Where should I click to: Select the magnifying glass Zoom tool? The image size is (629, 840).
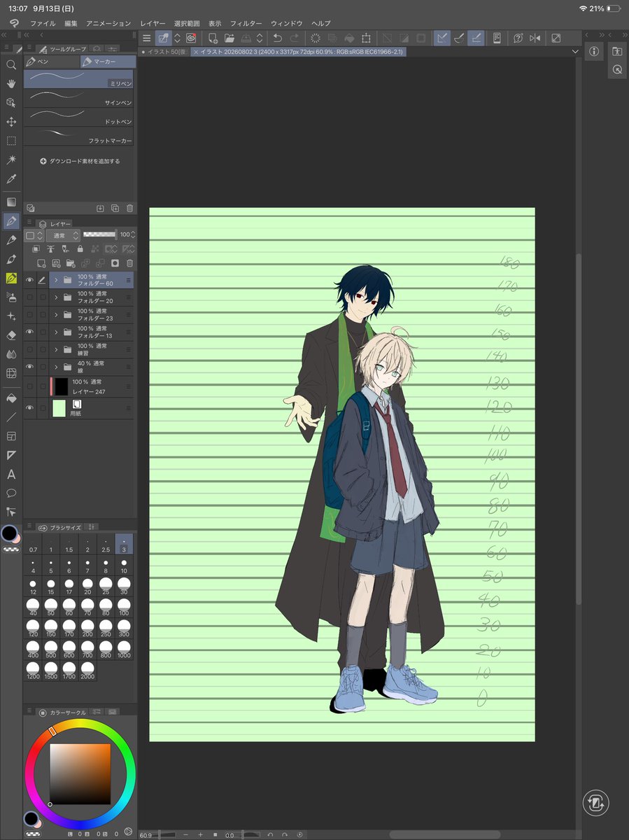(x=11, y=64)
